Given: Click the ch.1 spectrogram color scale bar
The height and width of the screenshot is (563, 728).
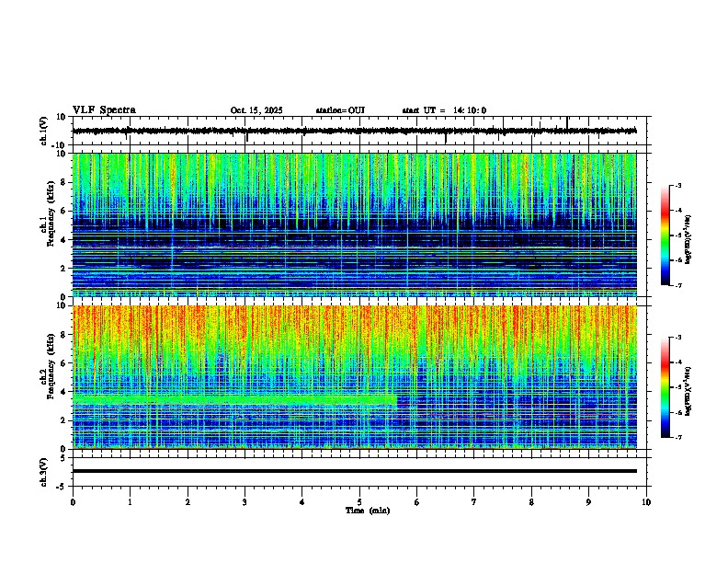Looking at the screenshot, I should coord(665,236).
